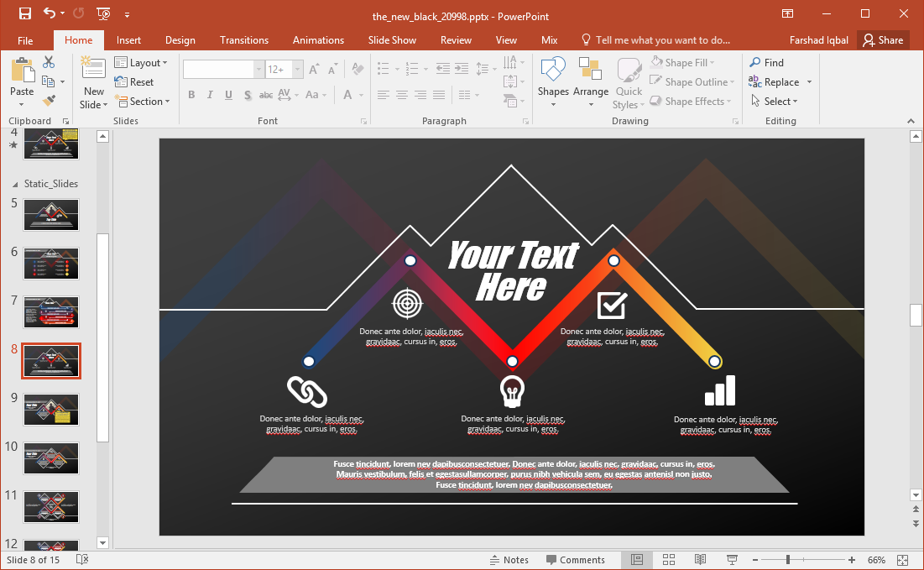Screen dimensions: 924x570
Task: Switch to the Slide Show tab
Action: pyautogui.click(x=392, y=40)
